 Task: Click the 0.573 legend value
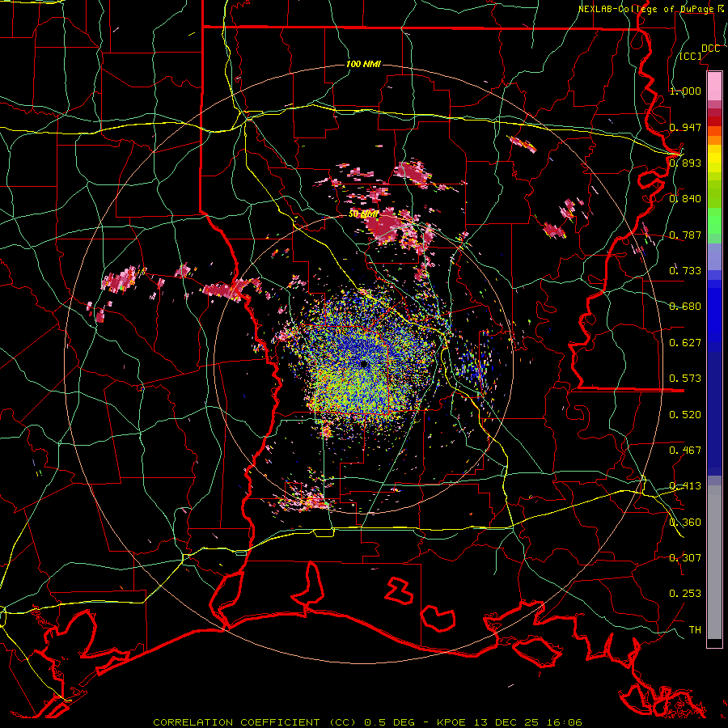pos(685,379)
